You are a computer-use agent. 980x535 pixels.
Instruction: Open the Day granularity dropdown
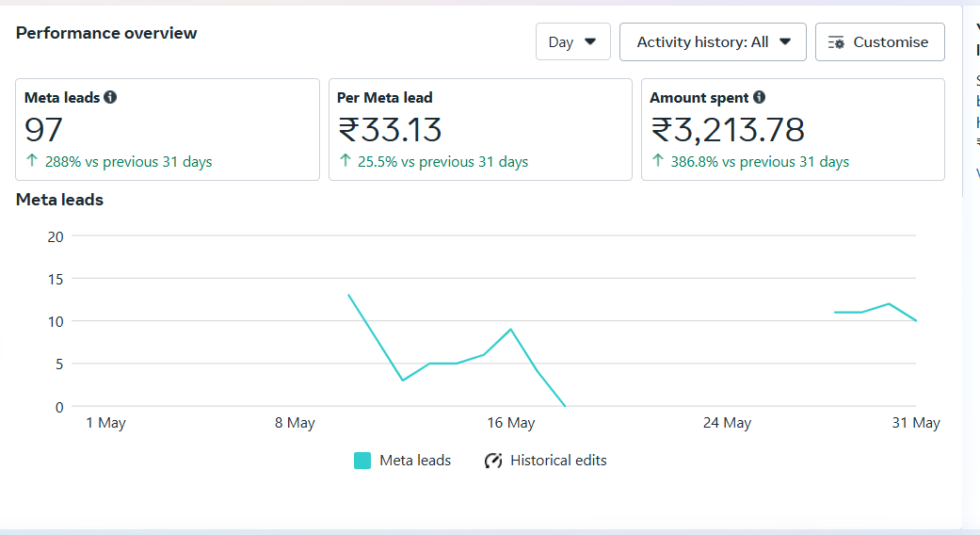[573, 41]
